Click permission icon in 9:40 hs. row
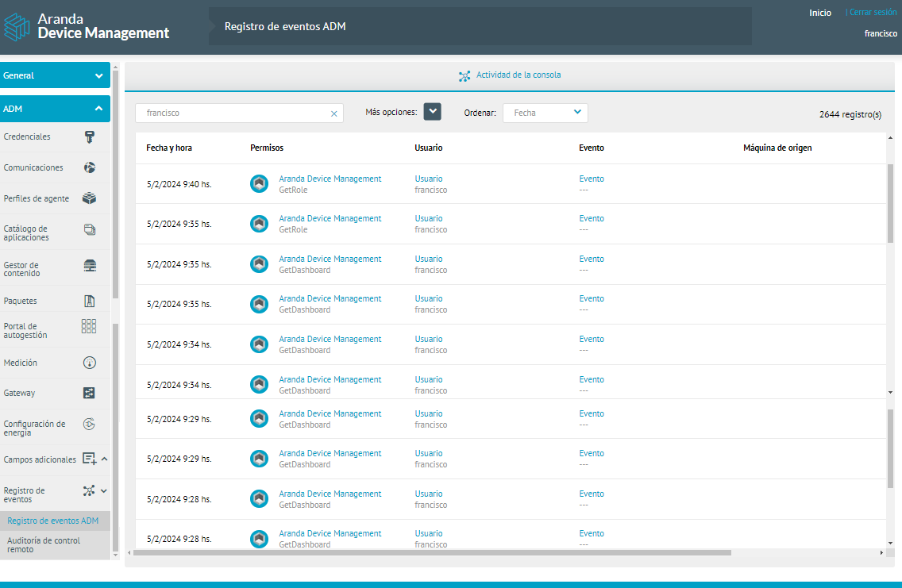 pos(260,184)
